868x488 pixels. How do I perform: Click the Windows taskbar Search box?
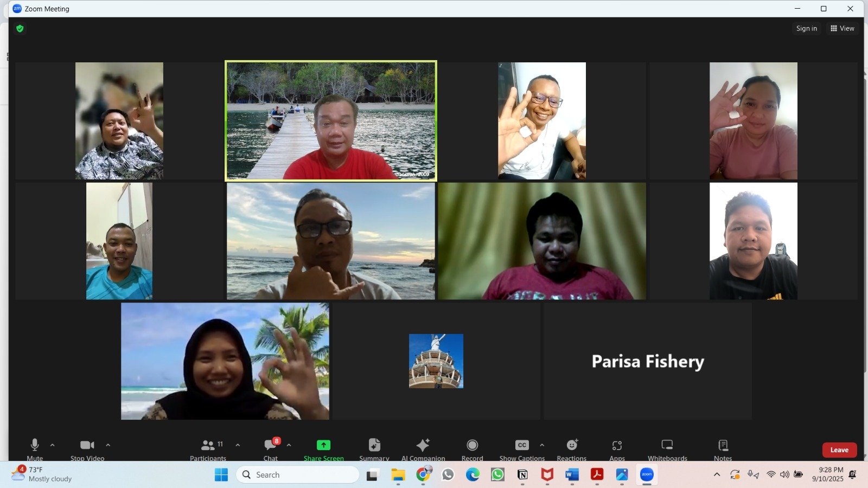click(x=298, y=474)
